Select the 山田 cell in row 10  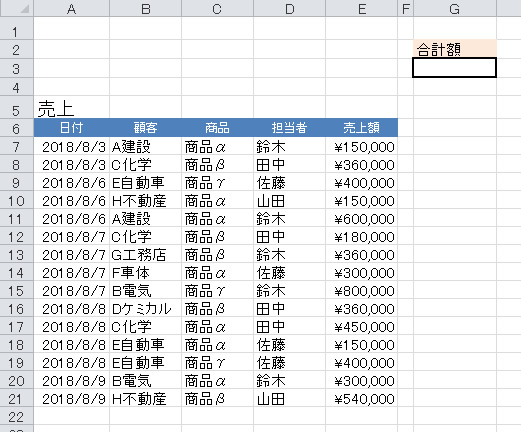[x=289, y=201]
